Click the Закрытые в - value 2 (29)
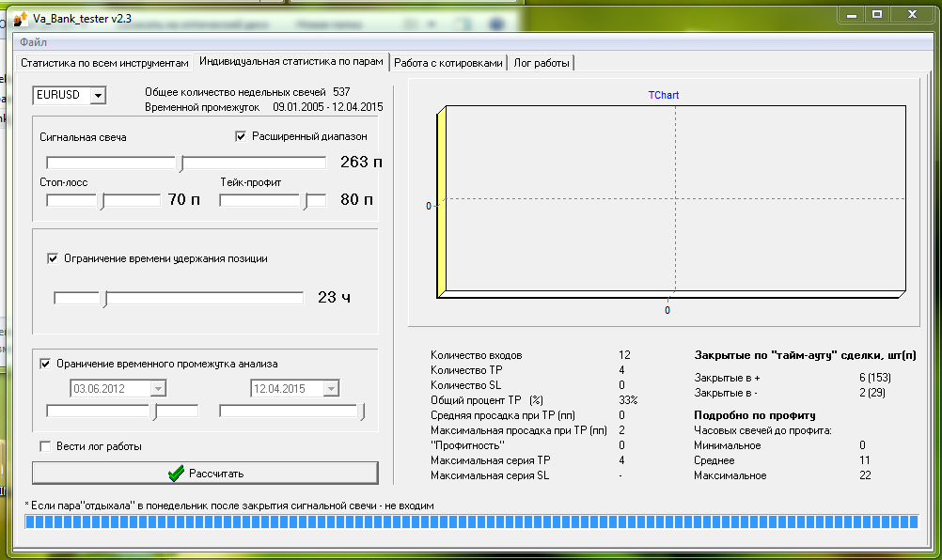The height and width of the screenshot is (560, 942). point(871,393)
